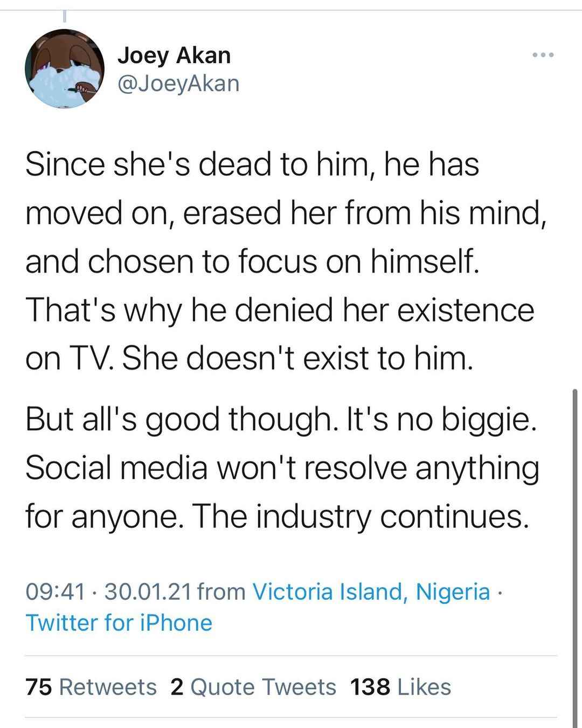Tap the line "That's why he denied her existence"
The width and height of the screenshot is (582, 728).
280,310
